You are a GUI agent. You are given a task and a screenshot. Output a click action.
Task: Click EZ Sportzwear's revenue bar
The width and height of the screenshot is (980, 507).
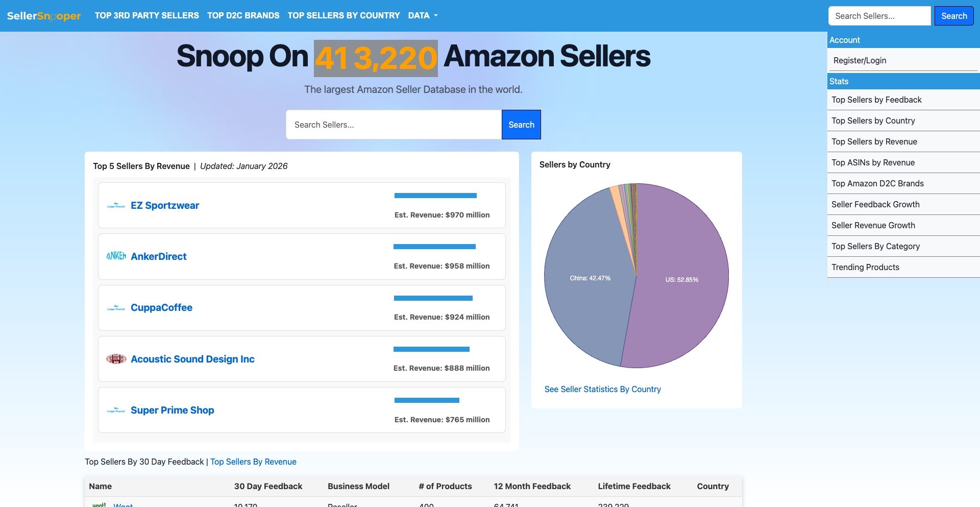pyautogui.click(x=435, y=196)
